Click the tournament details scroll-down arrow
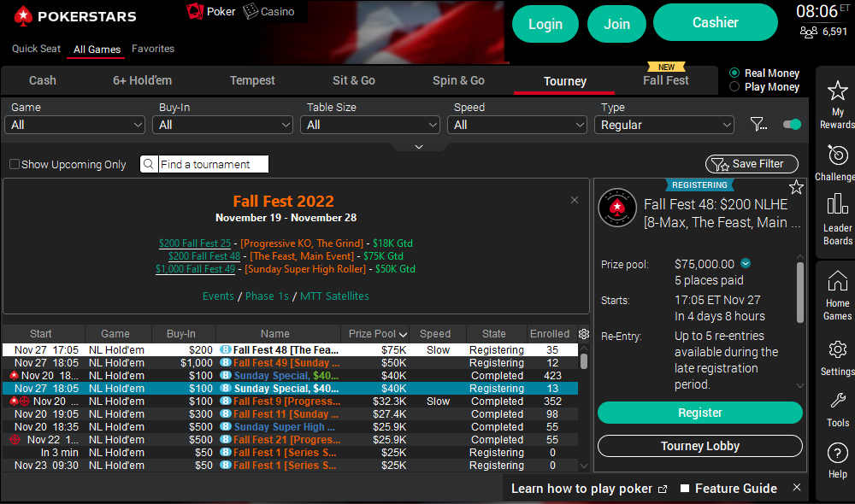 pyautogui.click(x=800, y=386)
